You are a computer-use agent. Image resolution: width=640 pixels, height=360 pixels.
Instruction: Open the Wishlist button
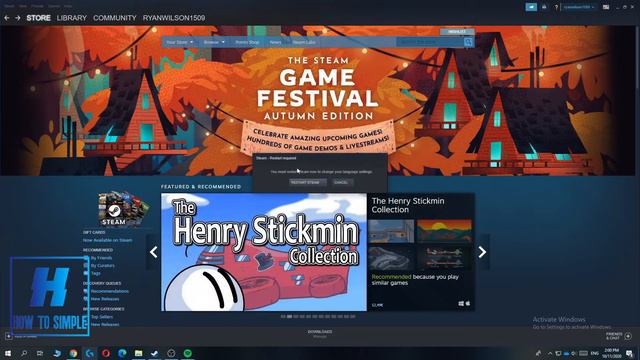[x=457, y=32]
